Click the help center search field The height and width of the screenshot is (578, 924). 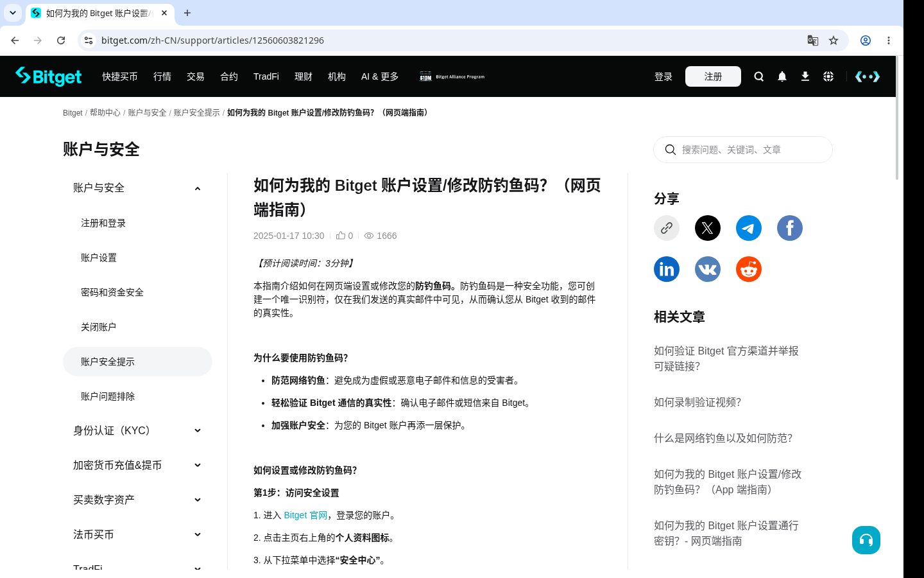(743, 150)
